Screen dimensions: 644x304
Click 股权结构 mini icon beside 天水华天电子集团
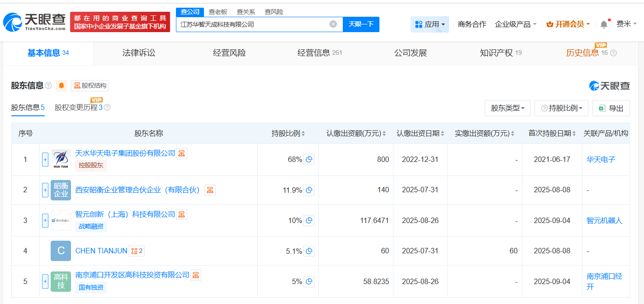click(x=181, y=153)
